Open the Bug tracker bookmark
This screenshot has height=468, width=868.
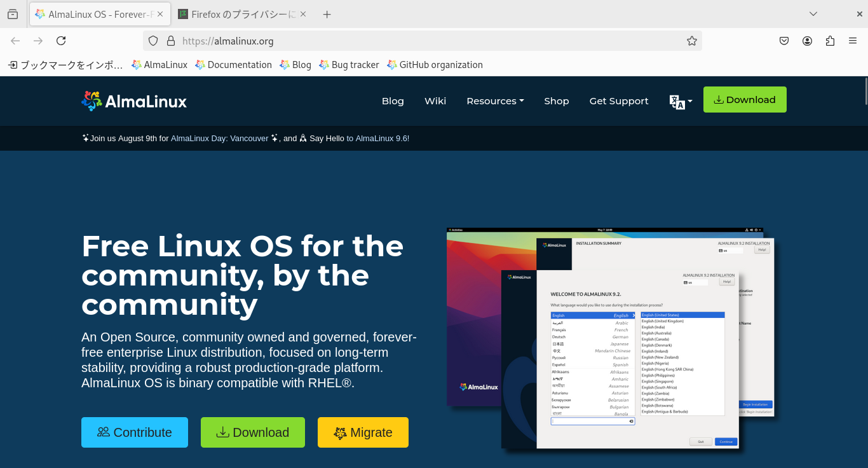coord(349,65)
